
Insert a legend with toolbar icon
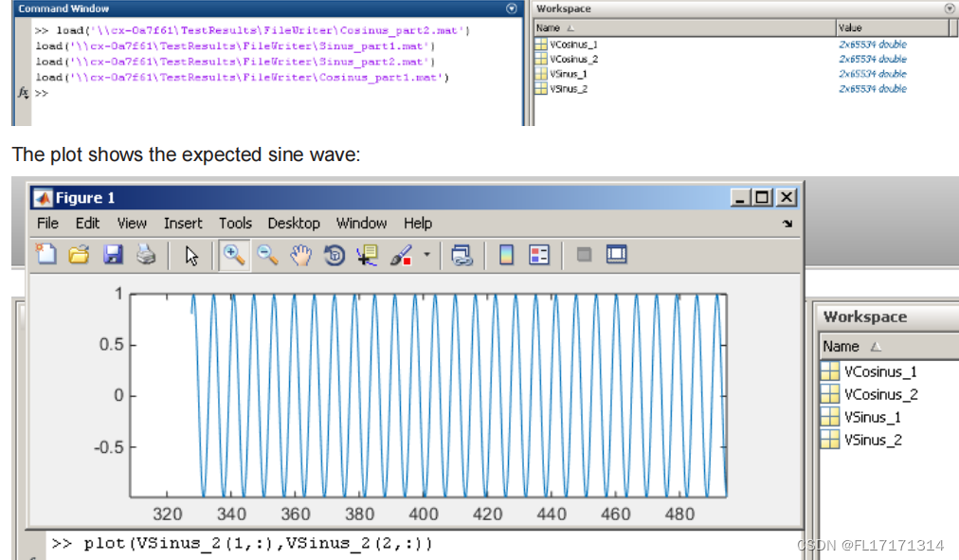point(539,255)
